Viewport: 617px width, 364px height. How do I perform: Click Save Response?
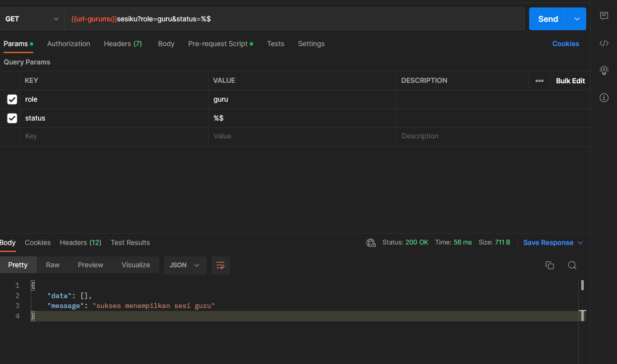pos(548,243)
